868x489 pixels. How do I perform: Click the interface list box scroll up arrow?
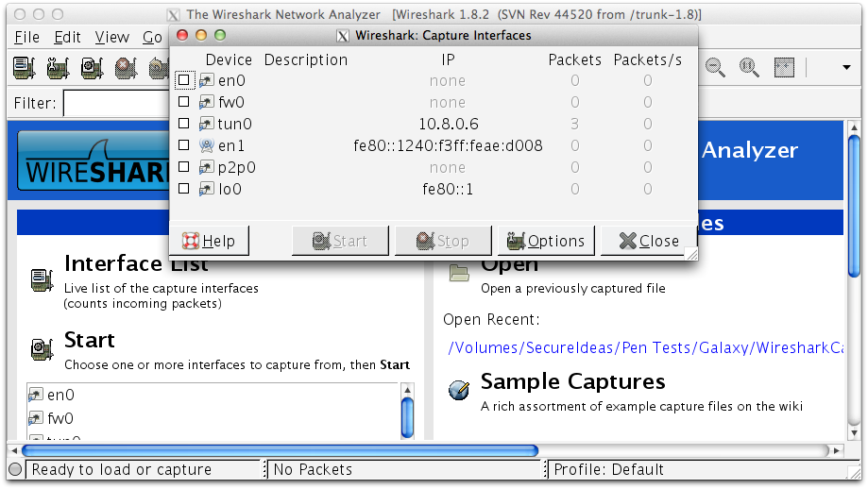pos(407,390)
